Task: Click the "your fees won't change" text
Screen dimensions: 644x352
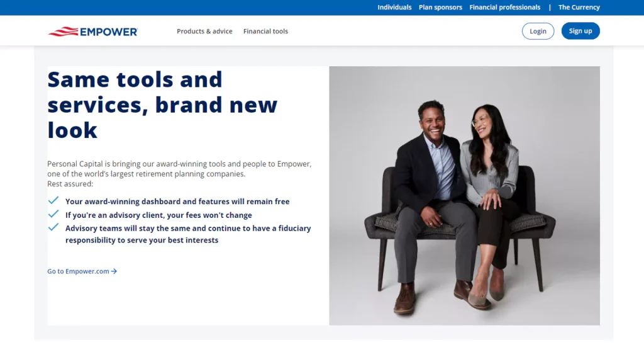Action: click(x=158, y=215)
